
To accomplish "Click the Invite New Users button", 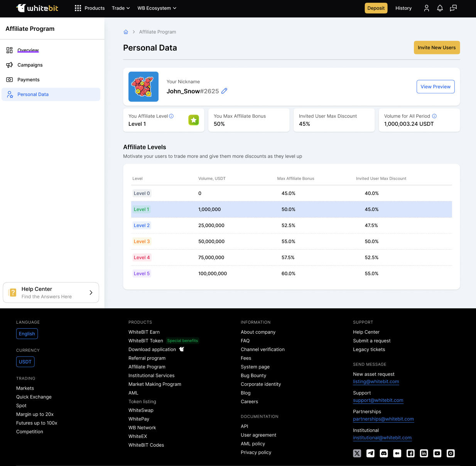I will [x=437, y=47].
